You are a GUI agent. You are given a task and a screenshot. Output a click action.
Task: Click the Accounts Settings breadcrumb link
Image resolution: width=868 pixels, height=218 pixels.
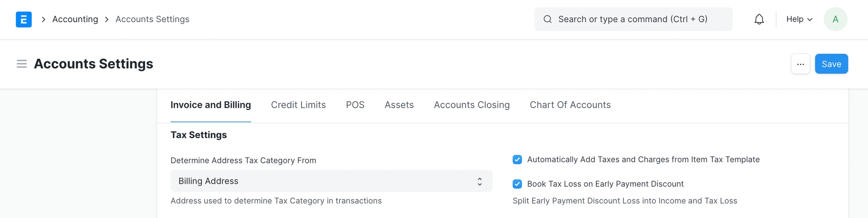click(x=152, y=19)
